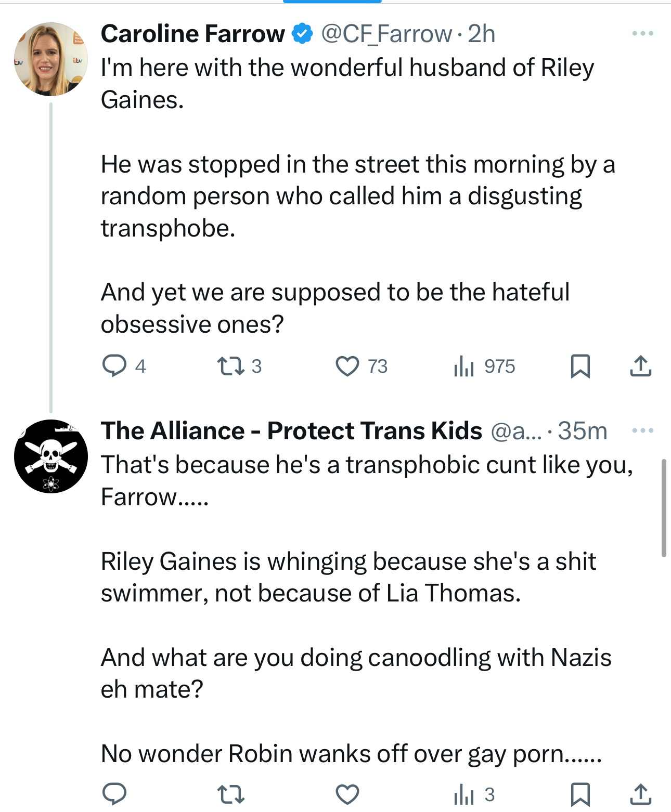Open Caroline Farrow's profile picture
This screenshot has height=812, width=671.
click(50, 59)
